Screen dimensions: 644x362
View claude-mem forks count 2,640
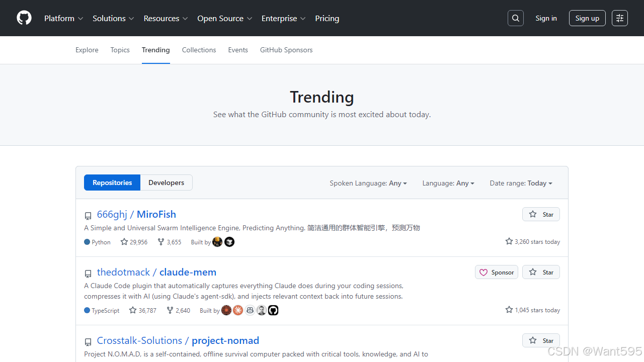click(178, 310)
